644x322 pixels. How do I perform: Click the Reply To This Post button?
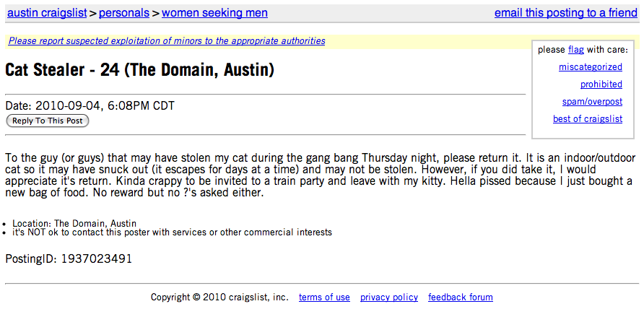pos(47,121)
